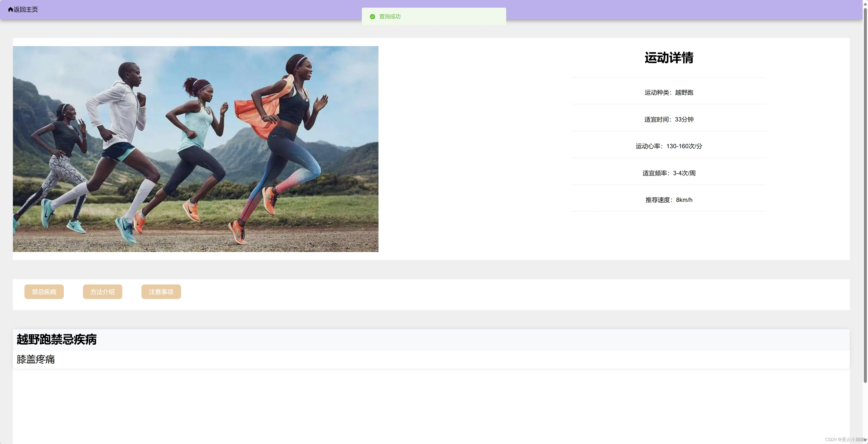Click the 适宜频率 3-4次/周 row

[x=669, y=173]
